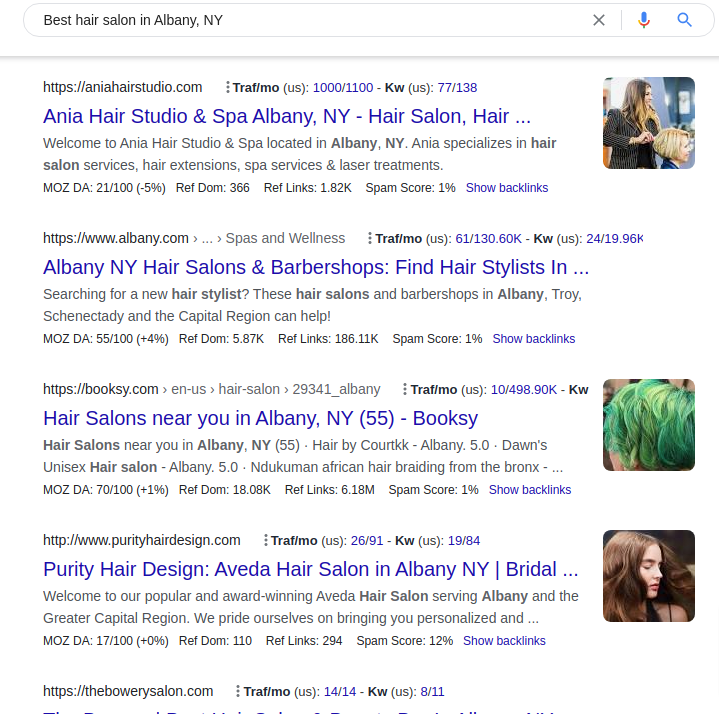Clear the search box with the X icon
The height and width of the screenshot is (714, 719).
pos(598,20)
